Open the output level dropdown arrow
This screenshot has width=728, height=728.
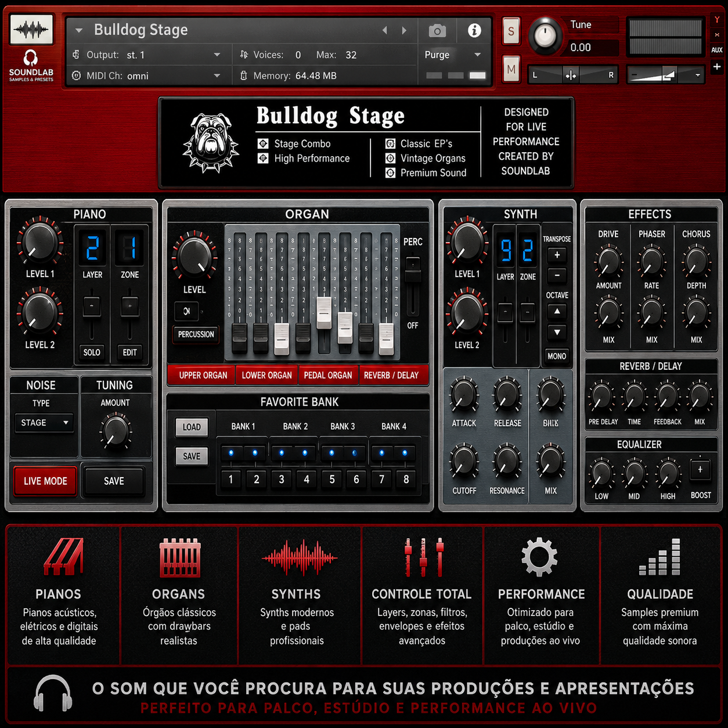point(698,75)
